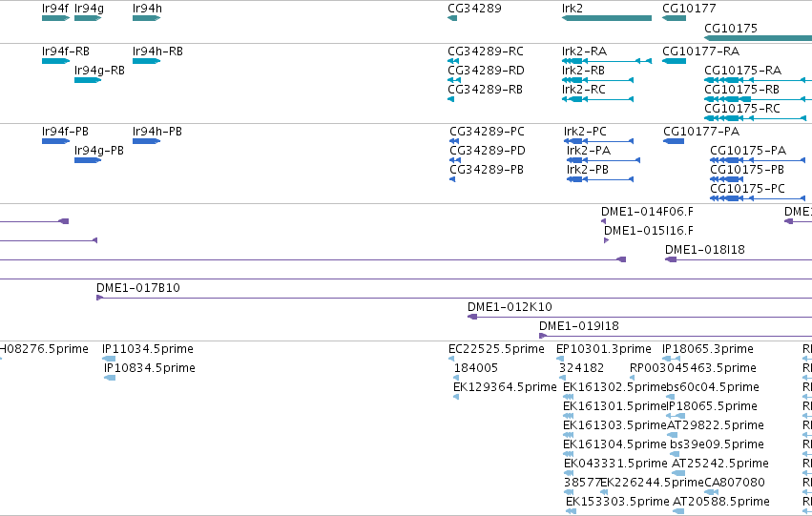This screenshot has width=812, height=516.
Task: Click the bs60c04.5prime EST label
Action: tap(713, 387)
